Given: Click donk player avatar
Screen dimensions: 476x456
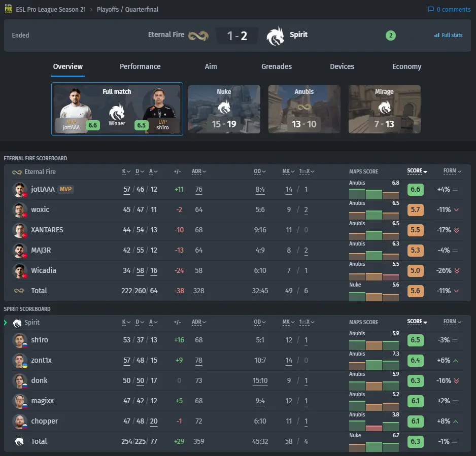Looking at the screenshot, I should coord(19,381).
